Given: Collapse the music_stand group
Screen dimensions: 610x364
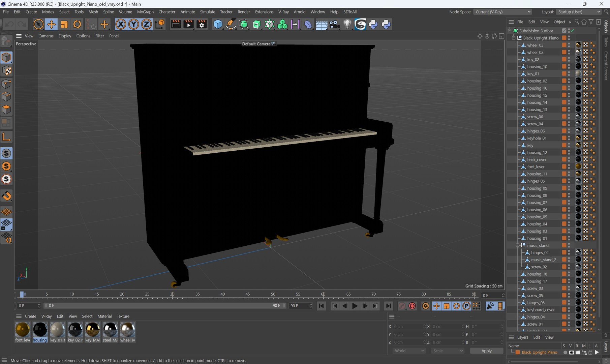Looking at the screenshot, I should pyautogui.click(x=518, y=245).
